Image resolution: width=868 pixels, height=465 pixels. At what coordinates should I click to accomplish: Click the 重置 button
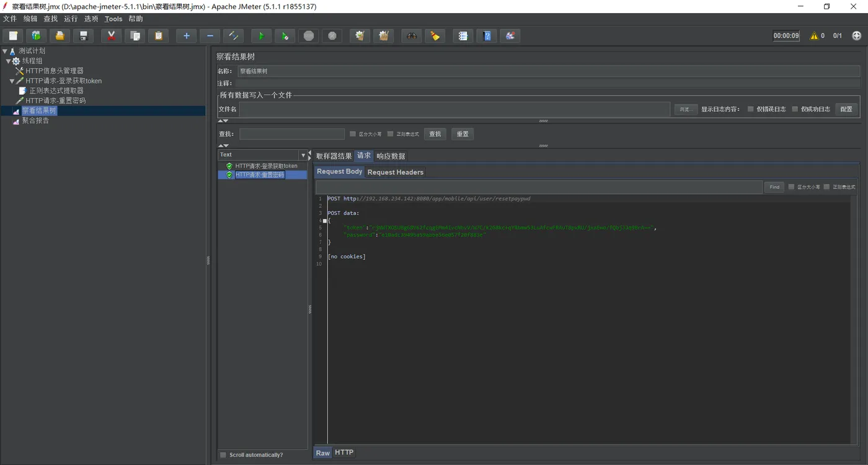click(x=463, y=134)
